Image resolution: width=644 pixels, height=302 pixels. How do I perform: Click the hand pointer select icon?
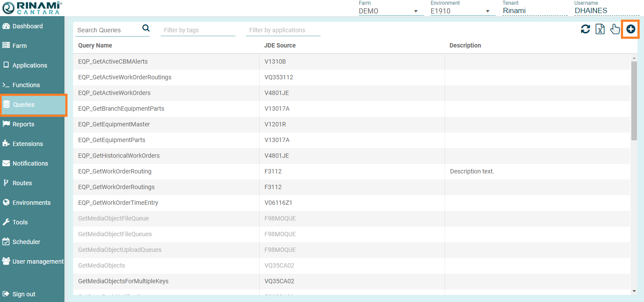tap(615, 29)
